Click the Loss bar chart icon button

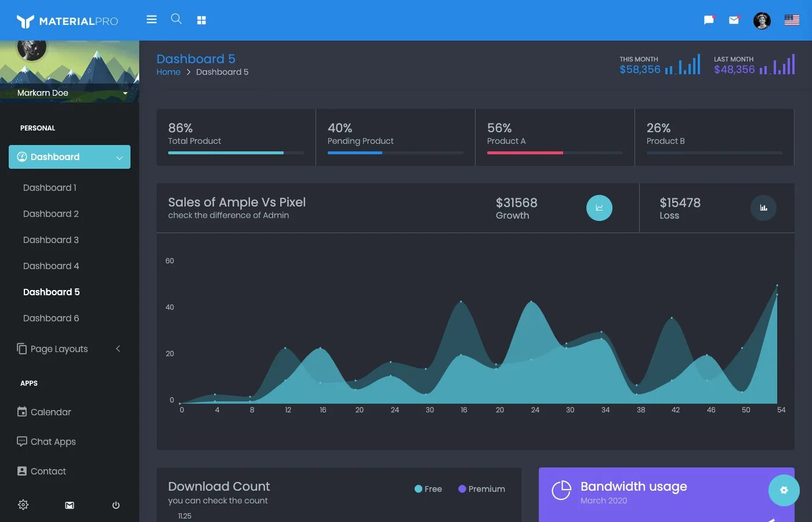tap(763, 208)
